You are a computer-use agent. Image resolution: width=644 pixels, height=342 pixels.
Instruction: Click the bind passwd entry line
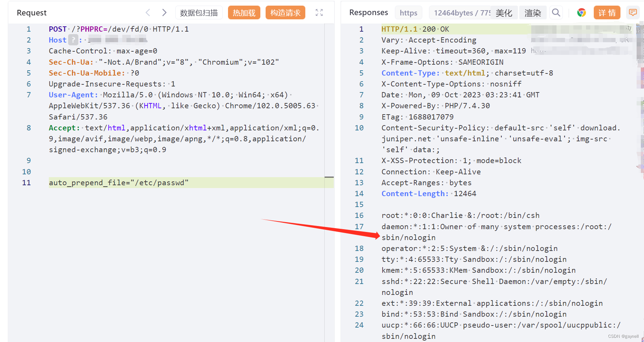(474, 314)
